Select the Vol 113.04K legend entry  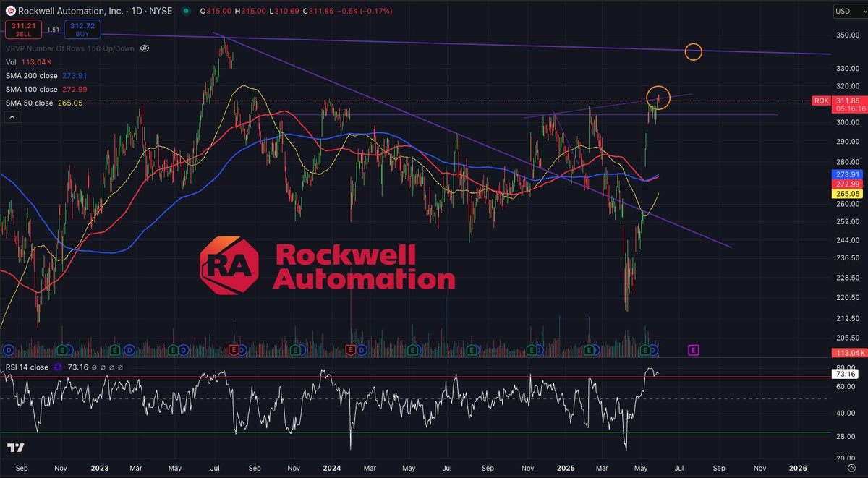point(28,62)
